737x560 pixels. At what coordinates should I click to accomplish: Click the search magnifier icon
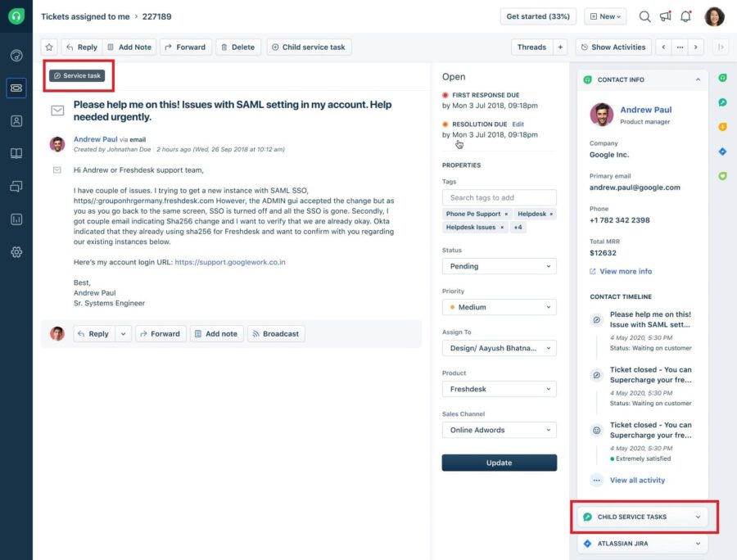[x=645, y=16]
